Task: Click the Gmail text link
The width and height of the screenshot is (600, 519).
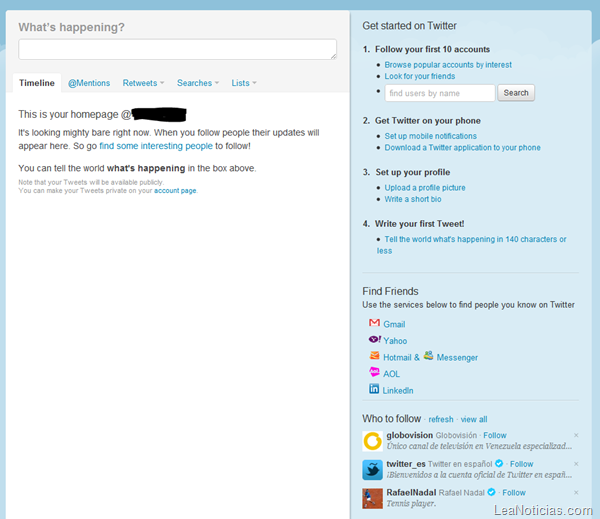Action: click(394, 324)
